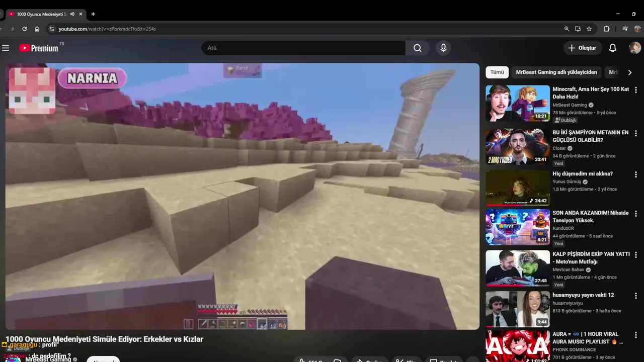This screenshot has height=362, width=644.
Task: Click the Oluştur create button
Action: 582,48
